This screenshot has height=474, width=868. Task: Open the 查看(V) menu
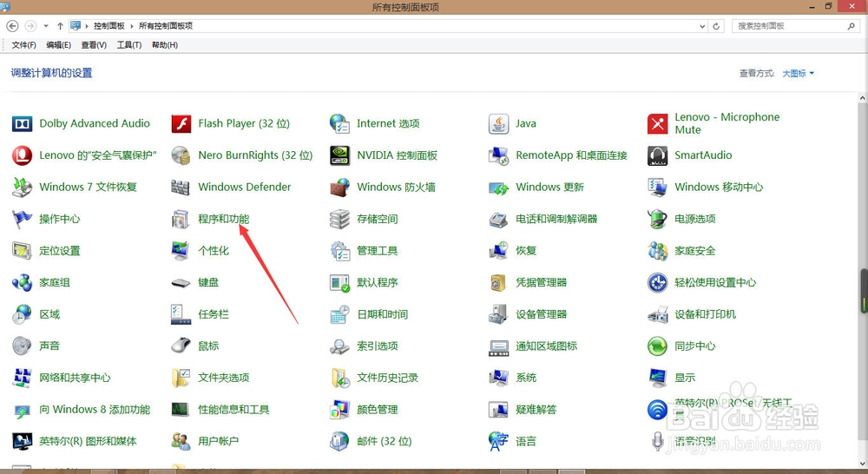click(x=94, y=45)
